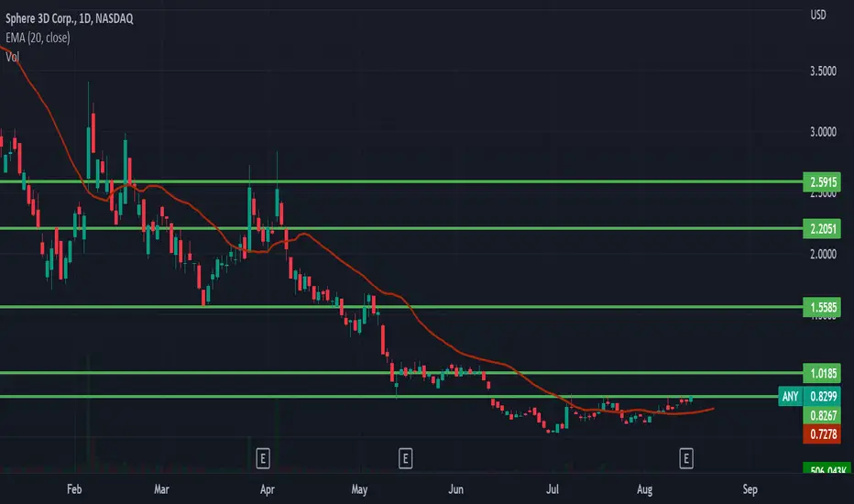This screenshot has height=504, width=854.
Task: Click the earnings E marker in August
Action: pos(686,459)
